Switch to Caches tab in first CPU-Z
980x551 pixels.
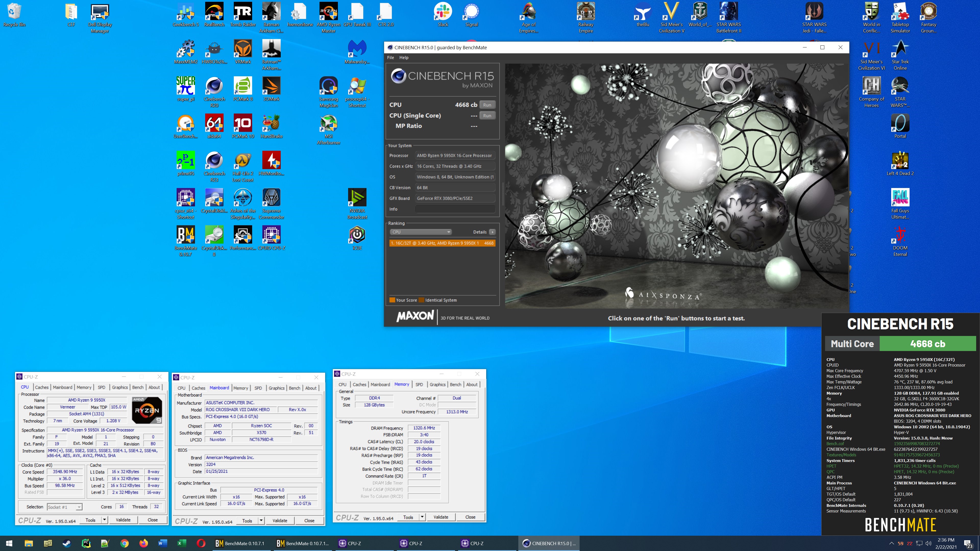pos(42,387)
